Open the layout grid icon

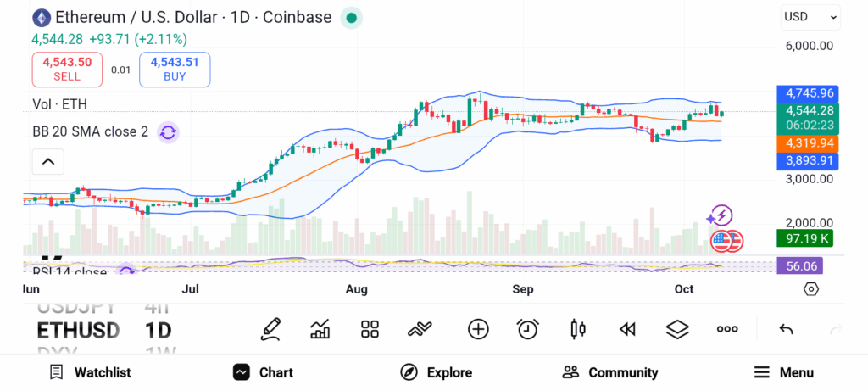coord(370,329)
